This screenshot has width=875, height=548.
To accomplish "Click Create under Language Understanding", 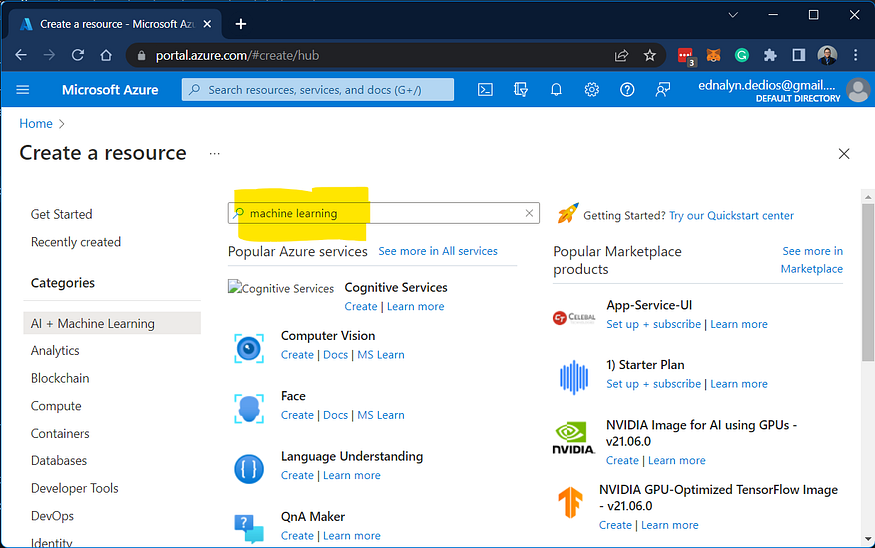I will coord(297,475).
